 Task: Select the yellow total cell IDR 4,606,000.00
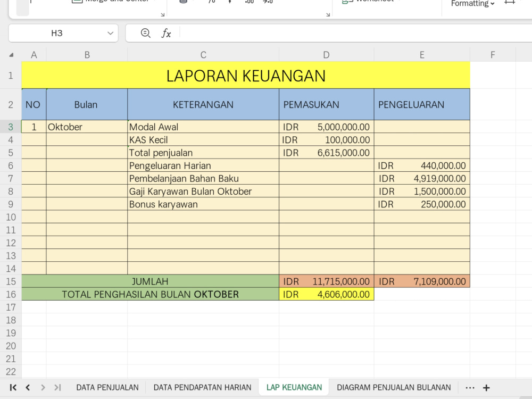coord(327,294)
